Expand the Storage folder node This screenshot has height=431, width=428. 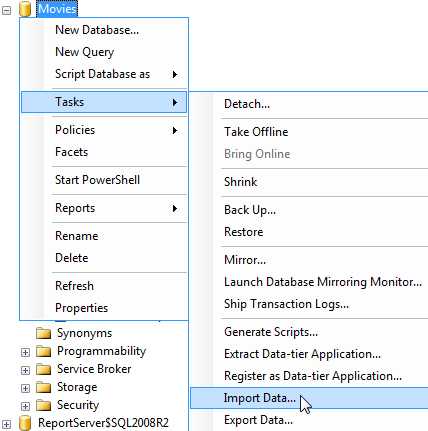coord(25,388)
